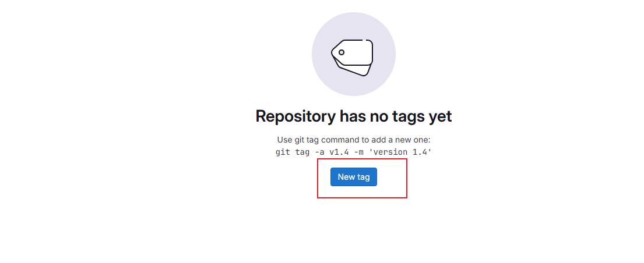The image size is (644, 263).
Task: Select the heading Repository has no tags yet
Action: tap(354, 116)
